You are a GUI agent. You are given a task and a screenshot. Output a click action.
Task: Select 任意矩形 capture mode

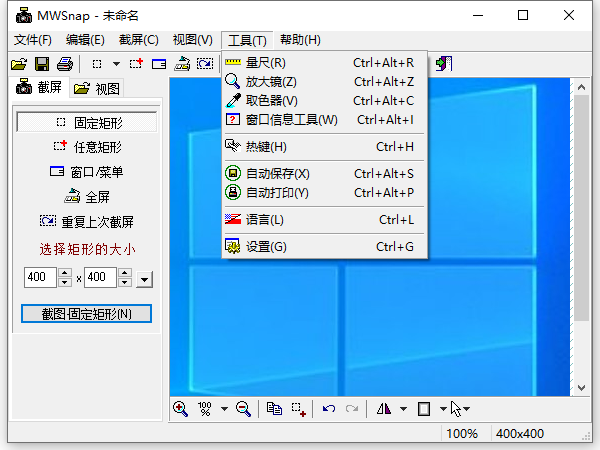coord(87,147)
